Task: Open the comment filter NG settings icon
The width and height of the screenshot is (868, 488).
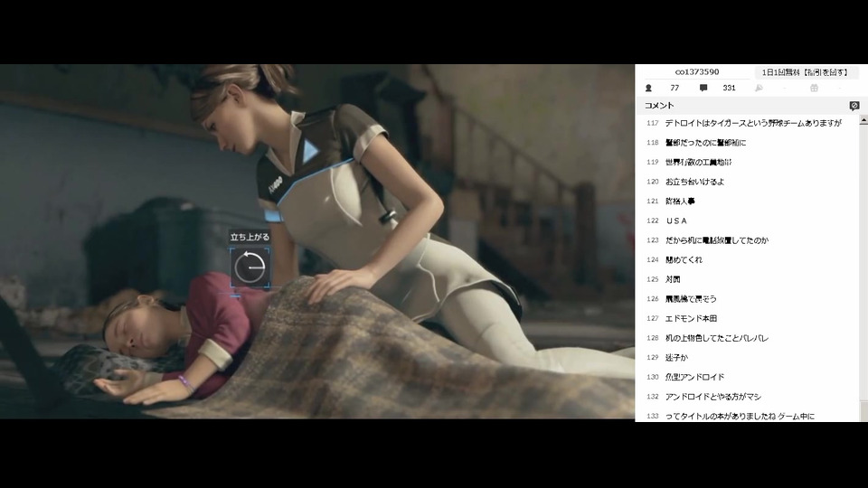Action: pos(854,105)
